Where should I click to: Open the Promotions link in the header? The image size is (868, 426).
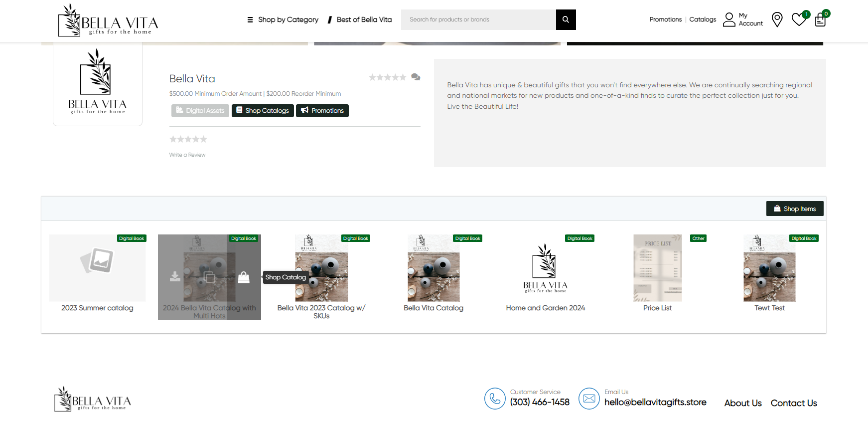[665, 19]
